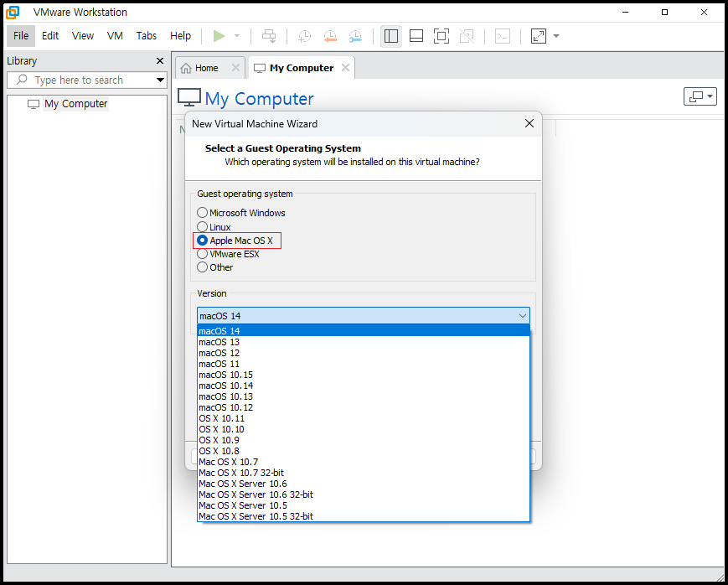The height and width of the screenshot is (585, 728).
Task: Close the Library panel
Action: tap(160, 61)
